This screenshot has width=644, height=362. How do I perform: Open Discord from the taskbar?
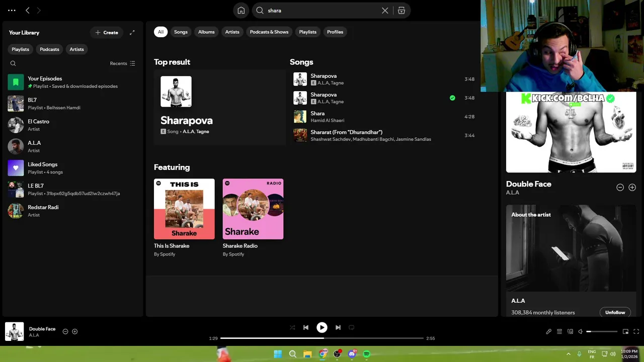352,354
